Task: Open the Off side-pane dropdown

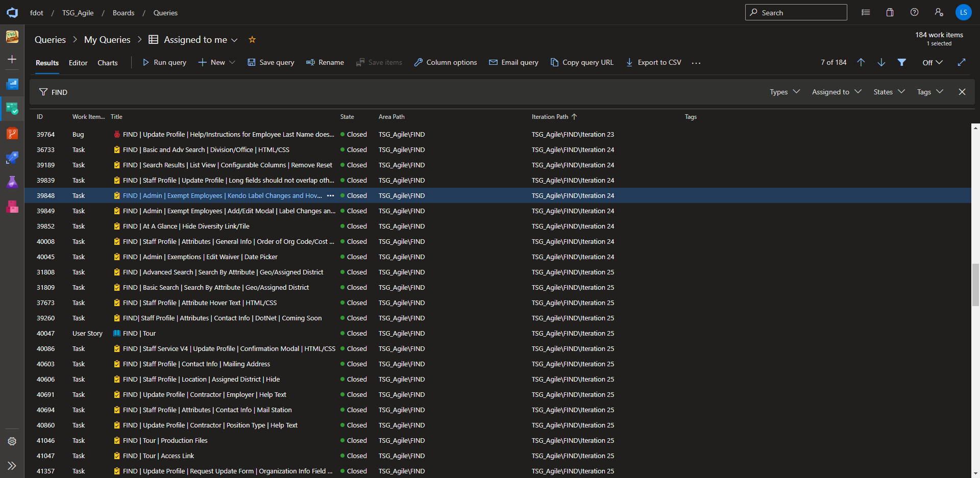Action: [932, 62]
